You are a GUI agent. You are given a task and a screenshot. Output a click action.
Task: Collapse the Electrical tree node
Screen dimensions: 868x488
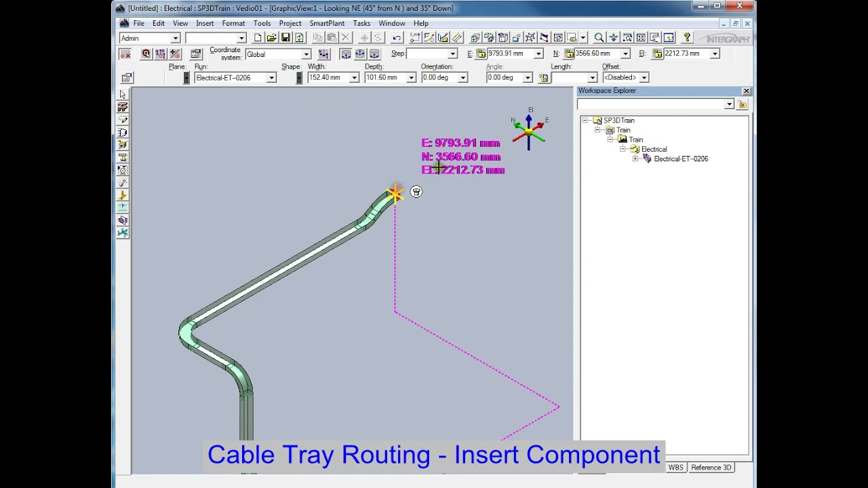623,149
